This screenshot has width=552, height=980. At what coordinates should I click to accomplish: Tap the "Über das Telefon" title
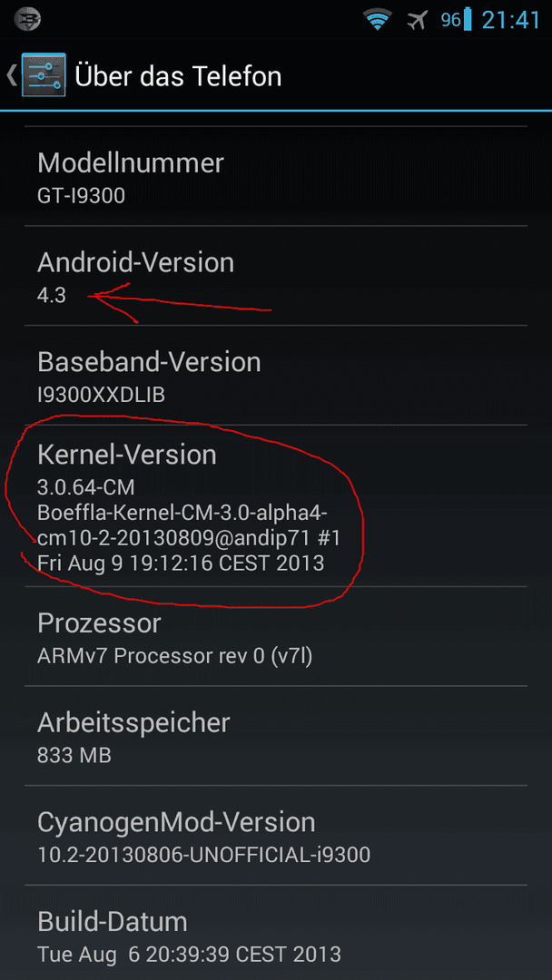pos(178,76)
